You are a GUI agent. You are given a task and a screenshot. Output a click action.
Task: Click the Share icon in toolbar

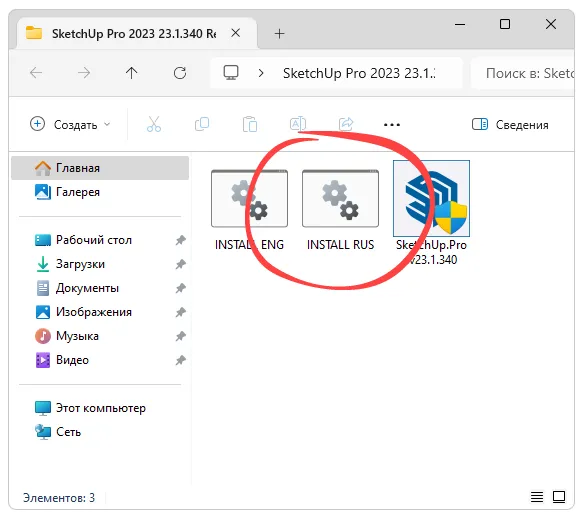tap(346, 124)
